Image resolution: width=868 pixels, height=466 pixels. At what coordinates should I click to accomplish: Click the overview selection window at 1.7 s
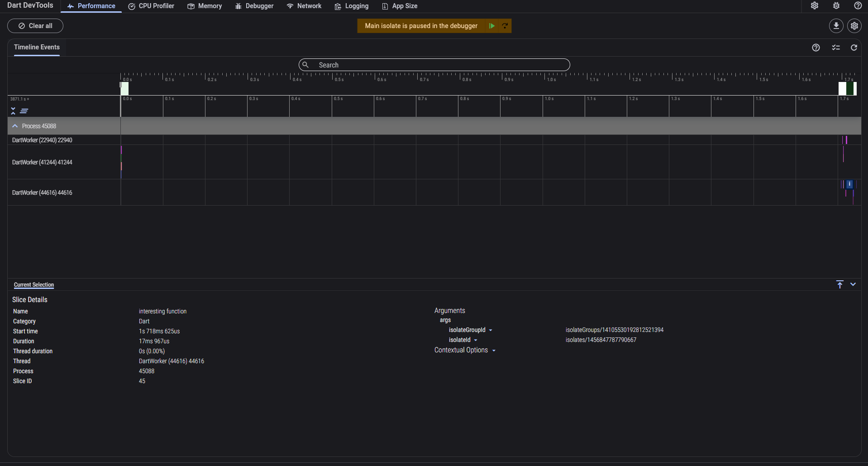848,88
